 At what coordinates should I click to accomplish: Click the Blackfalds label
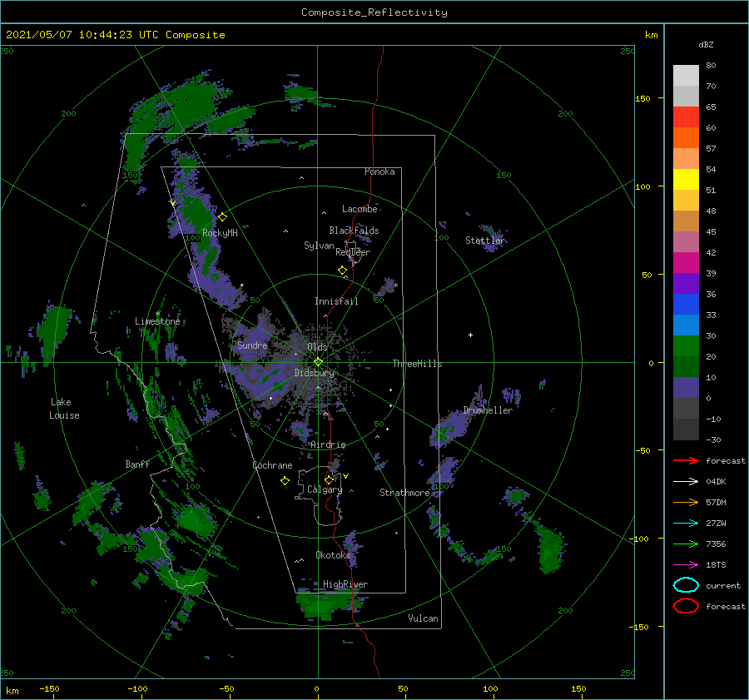(x=354, y=231)
